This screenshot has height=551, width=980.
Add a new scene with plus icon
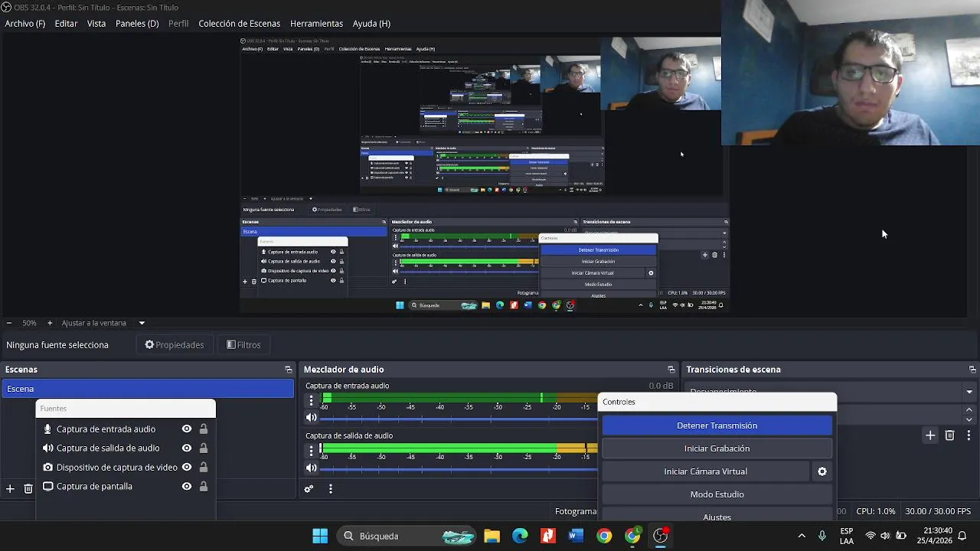pos(10,488)
